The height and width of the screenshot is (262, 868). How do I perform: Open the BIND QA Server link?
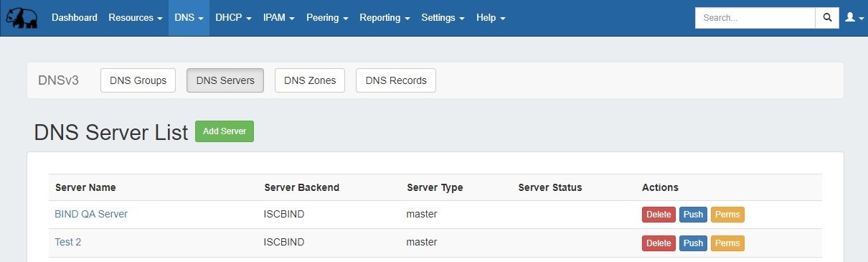point(91,214)
